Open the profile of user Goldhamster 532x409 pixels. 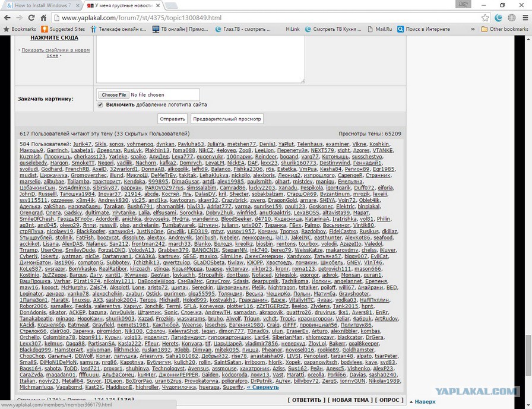coord(359,350)
